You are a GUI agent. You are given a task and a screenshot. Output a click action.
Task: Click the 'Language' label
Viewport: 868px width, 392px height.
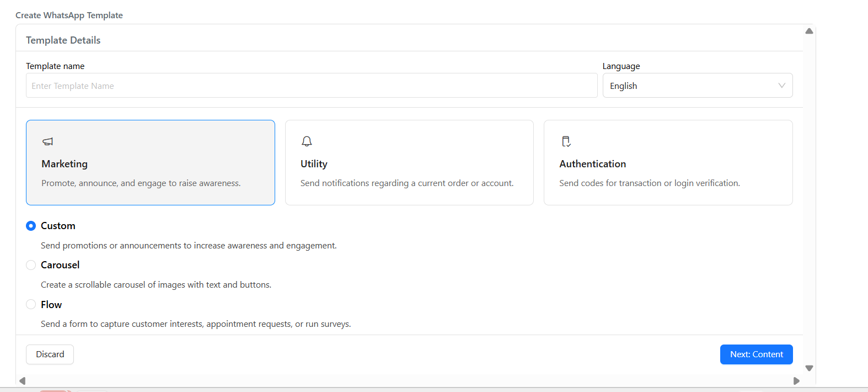click(621, 66)
